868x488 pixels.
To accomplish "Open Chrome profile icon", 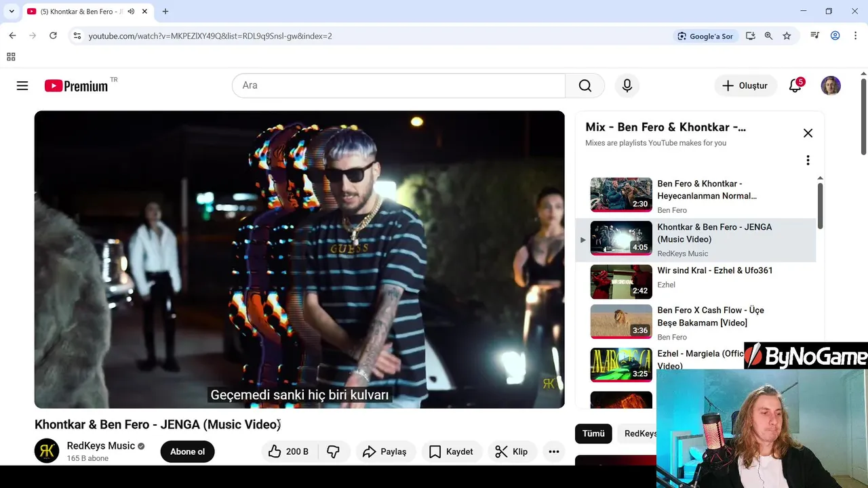I will 835,36.
